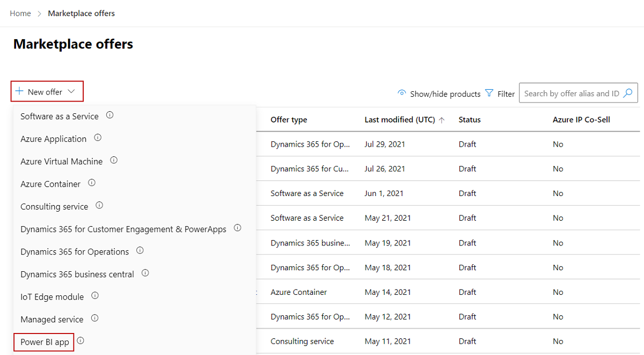Choose Dynamics 365 for Operations from menu
This screenshot has height=355, width=644.
pyautogui.click(x=75, y=251)
